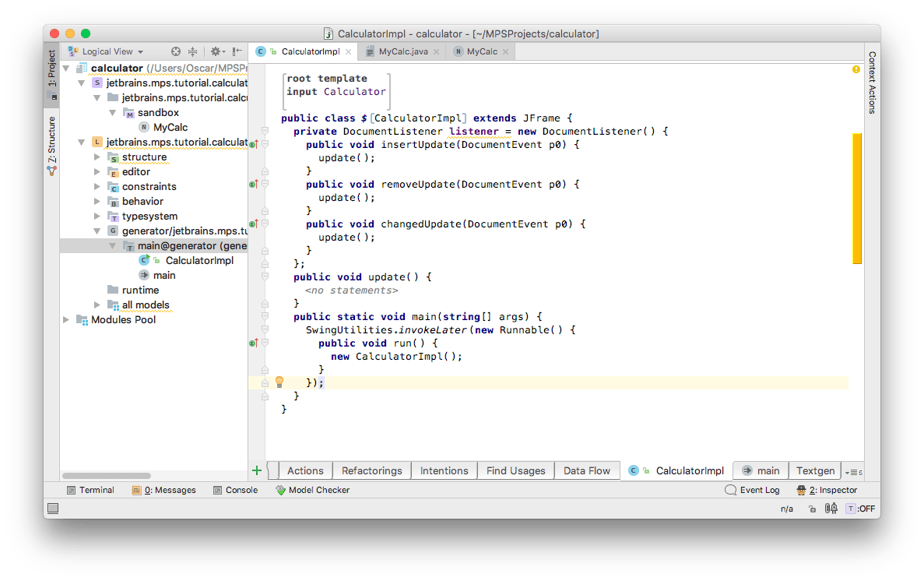924x581 pixels.
Task: Open the Model Checker tool window
Action: [x=313, y=490]
